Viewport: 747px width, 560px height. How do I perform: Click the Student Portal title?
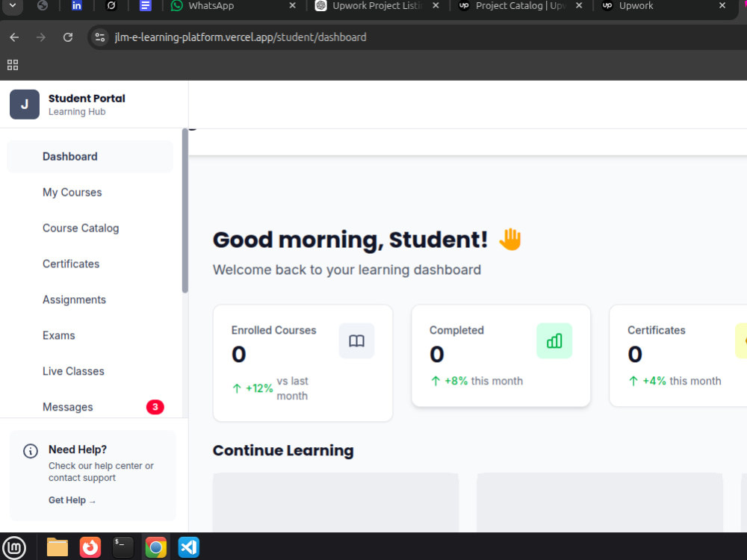tap(87, 99)
